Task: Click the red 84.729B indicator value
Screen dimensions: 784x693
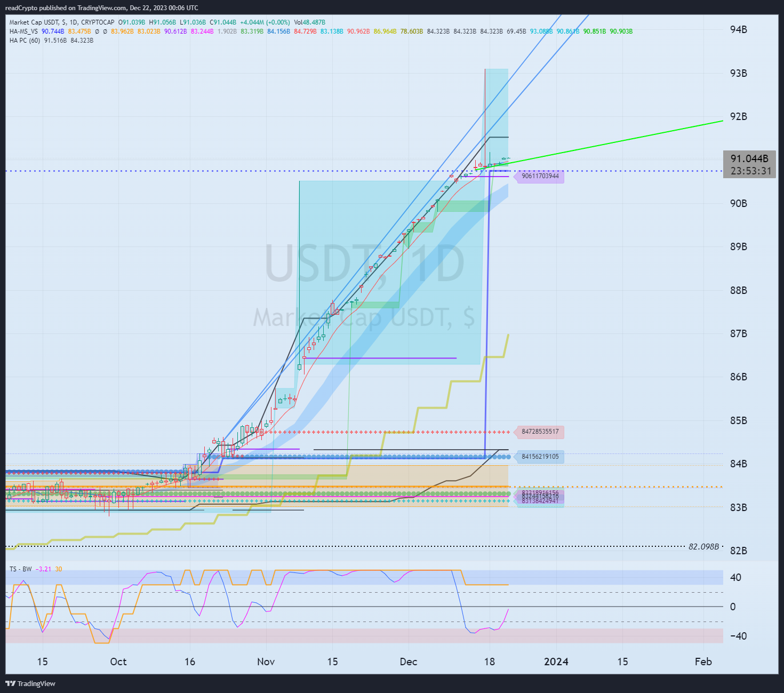Action: [x=305, y=31]
